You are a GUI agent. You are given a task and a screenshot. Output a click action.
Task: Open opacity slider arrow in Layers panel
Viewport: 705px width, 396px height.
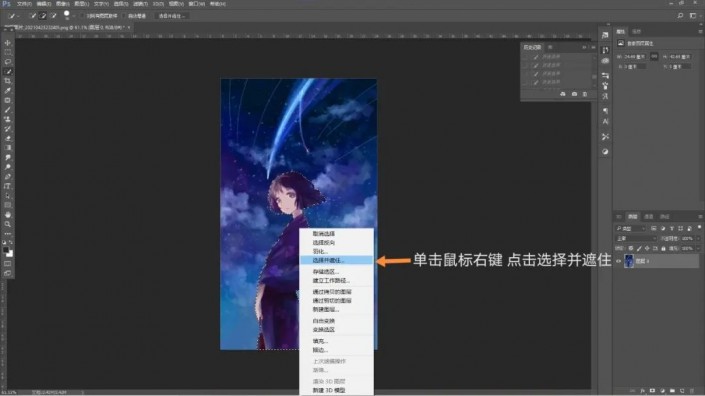698,239
